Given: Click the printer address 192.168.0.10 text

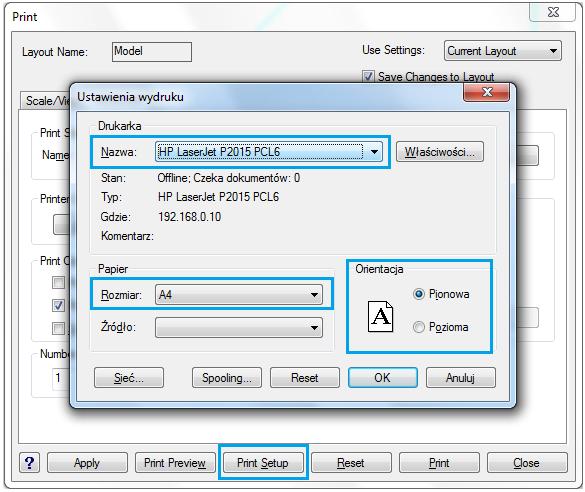Looking at the screenshot, I should [189, 217].
